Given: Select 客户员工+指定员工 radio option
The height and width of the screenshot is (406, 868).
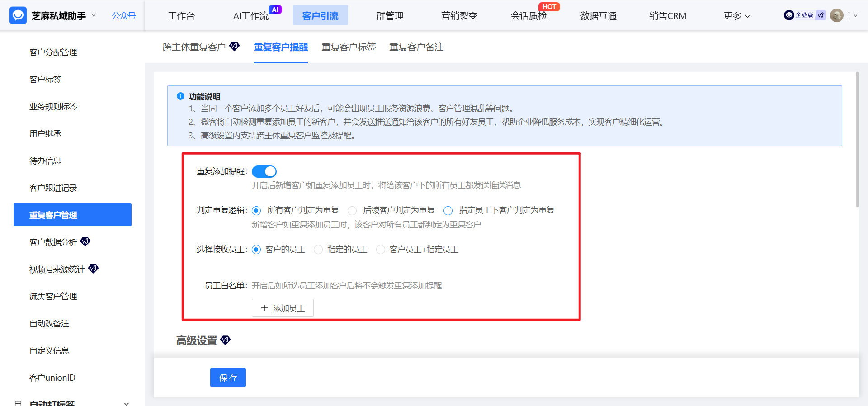Looking at the screenshot, I should click(381, 250).
